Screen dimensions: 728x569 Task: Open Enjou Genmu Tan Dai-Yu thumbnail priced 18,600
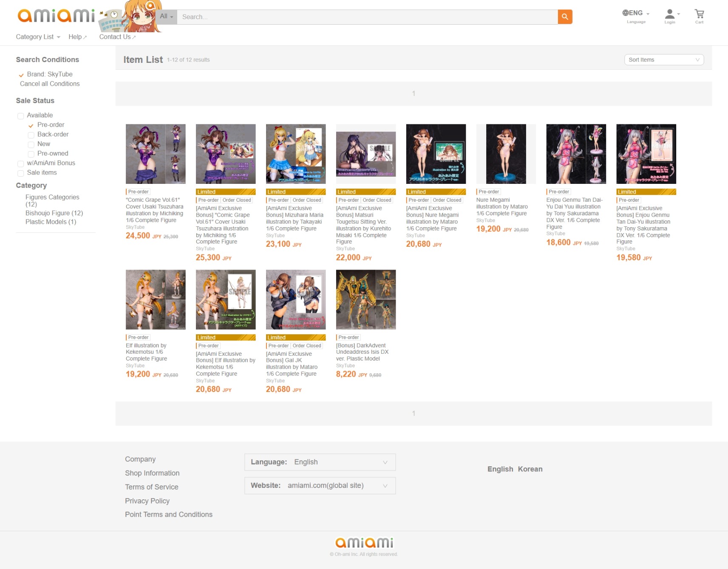pos(576,154)
